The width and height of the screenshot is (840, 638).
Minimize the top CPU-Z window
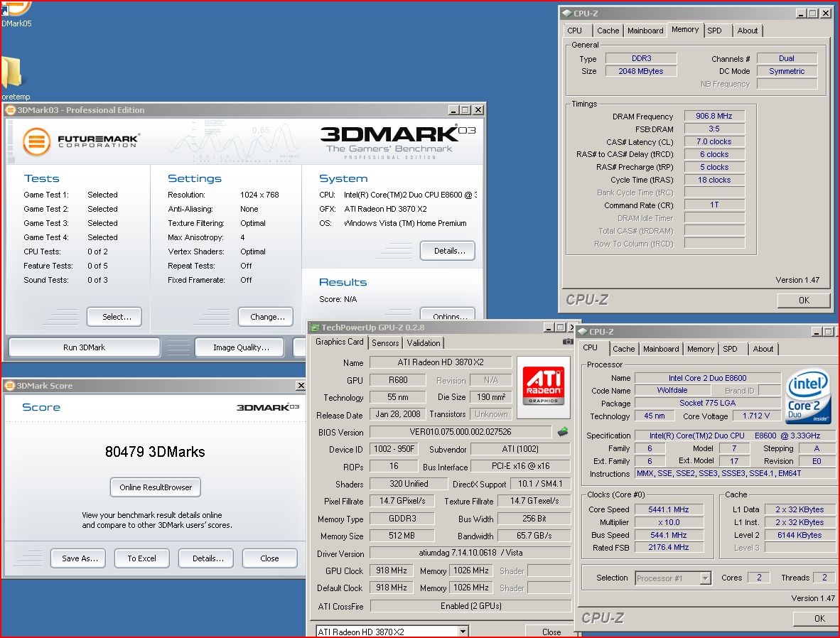(801, 13)
